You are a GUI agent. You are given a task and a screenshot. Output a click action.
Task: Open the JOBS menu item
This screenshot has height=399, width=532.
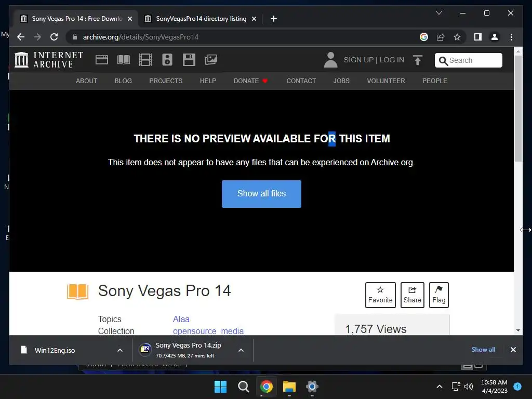point(341,81)
